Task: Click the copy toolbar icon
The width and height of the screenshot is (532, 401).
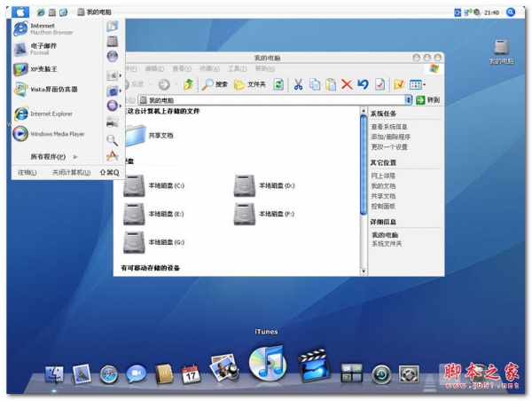Action: point(315,84)
